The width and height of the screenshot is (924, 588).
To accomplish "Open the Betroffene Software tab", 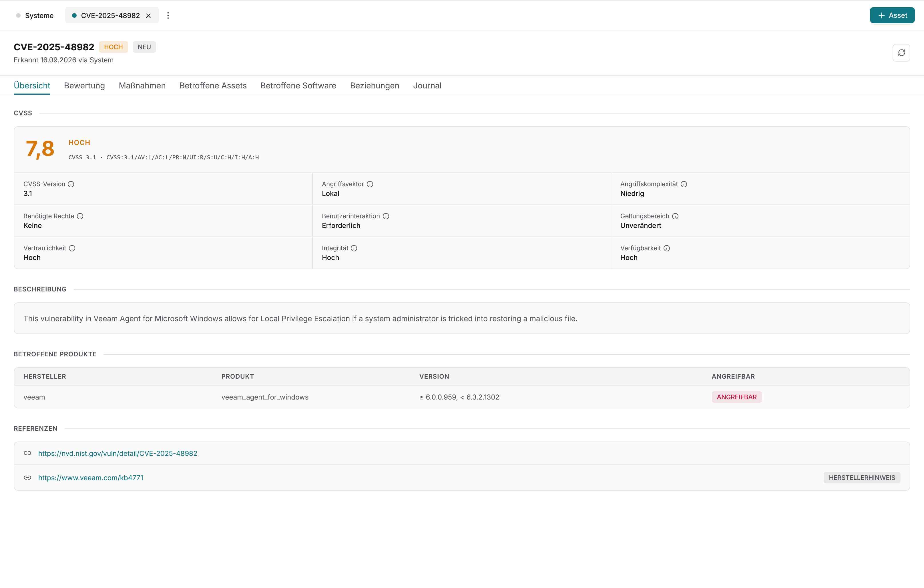I will [x=298, y=86].
